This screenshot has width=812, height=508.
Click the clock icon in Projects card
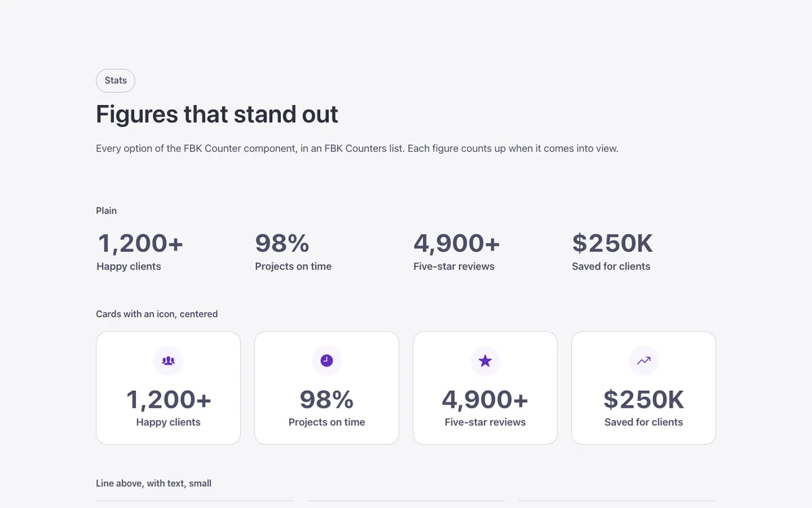(327, 361)
